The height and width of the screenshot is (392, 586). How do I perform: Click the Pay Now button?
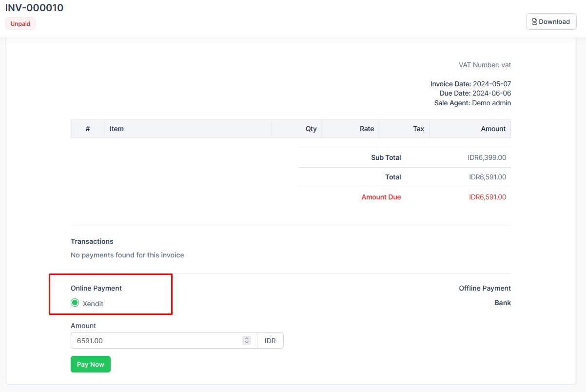point(91,364)
